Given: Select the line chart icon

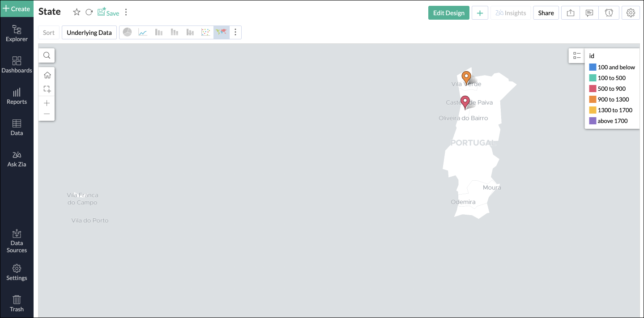Looking at the screenshot, I should (143, 32).
